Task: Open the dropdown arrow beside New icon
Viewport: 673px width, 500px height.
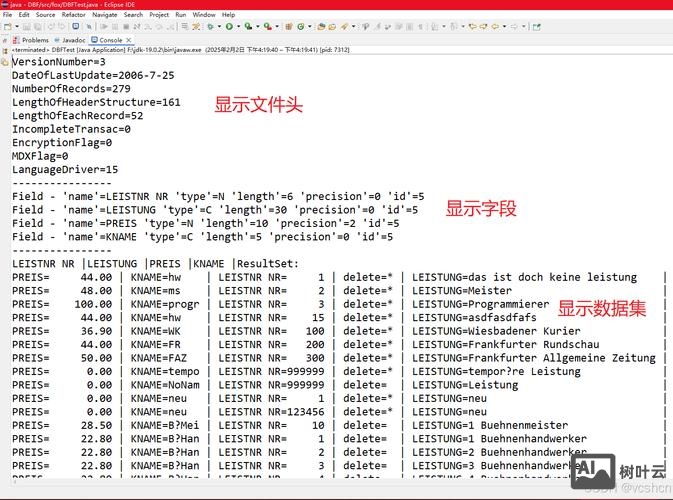Action: tap(17, 27)
